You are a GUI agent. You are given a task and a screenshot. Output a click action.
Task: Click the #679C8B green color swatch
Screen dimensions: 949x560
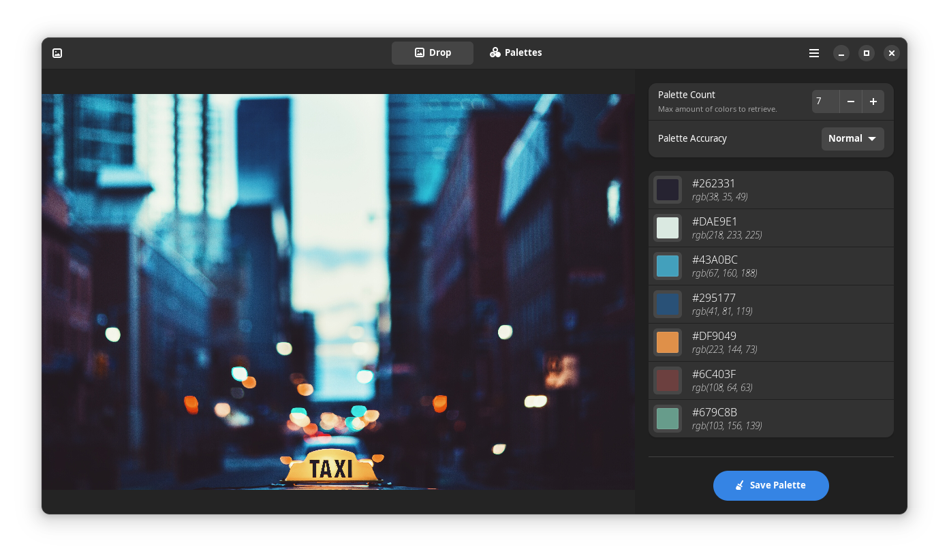click(668, 419)
